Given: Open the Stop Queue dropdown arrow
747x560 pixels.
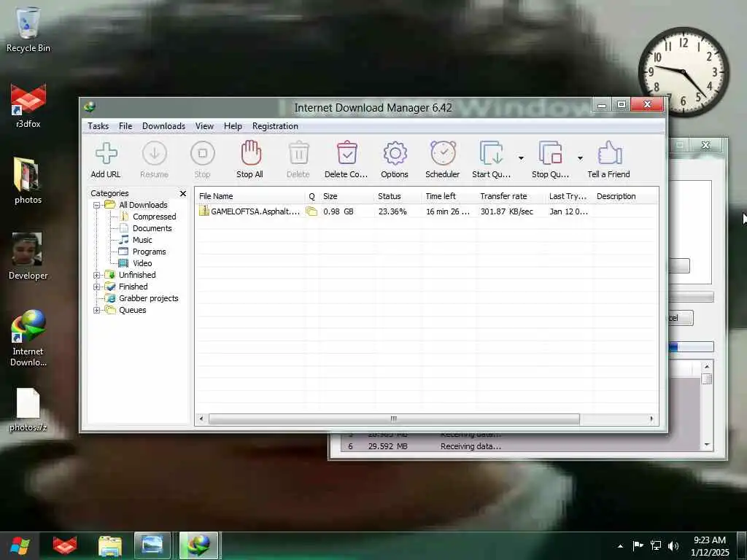Looking at the screenshot, I should tap(580, 158).
